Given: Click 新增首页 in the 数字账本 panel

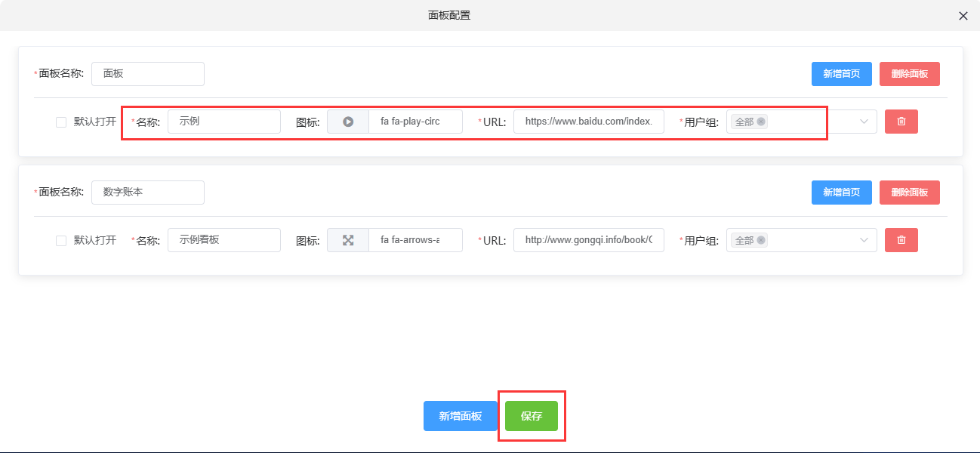Looking at the screenshot, I should pyautogui.click(x=841, y=193).
